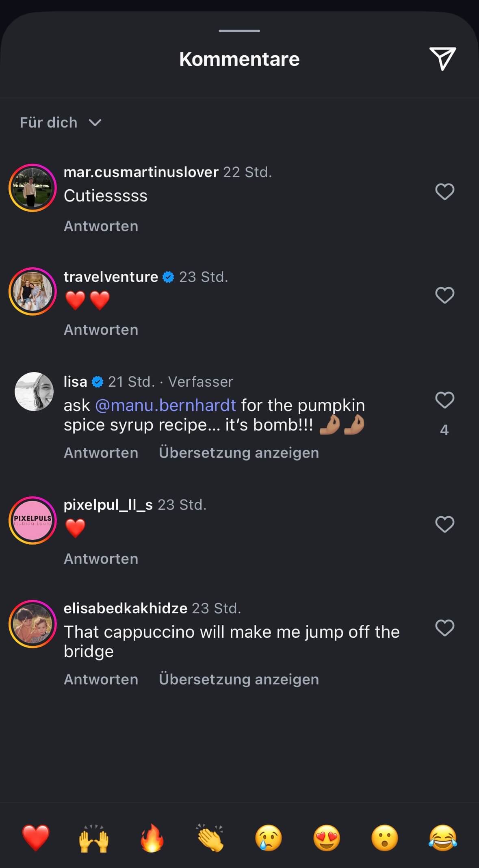The width and height of the screenshot is (479, 868).
Task: Tap the drag handle at sheet top
Action: point(239,31)
